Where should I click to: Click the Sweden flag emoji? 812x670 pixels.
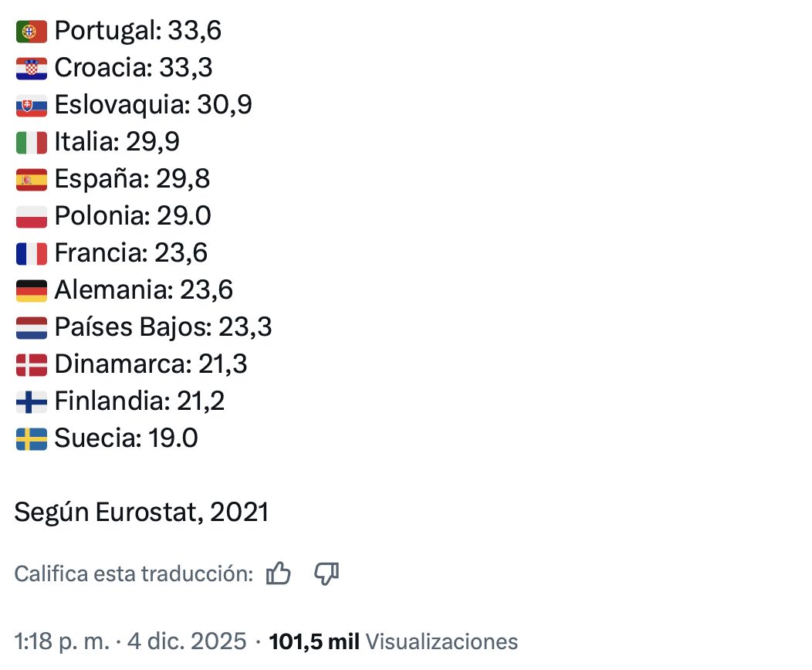point(32,438)
